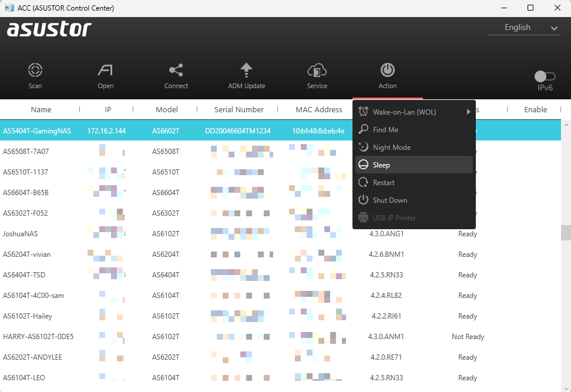Click the scrollbar down arrow
This screenshot has height=392, width=571.
tap(566, 388)
